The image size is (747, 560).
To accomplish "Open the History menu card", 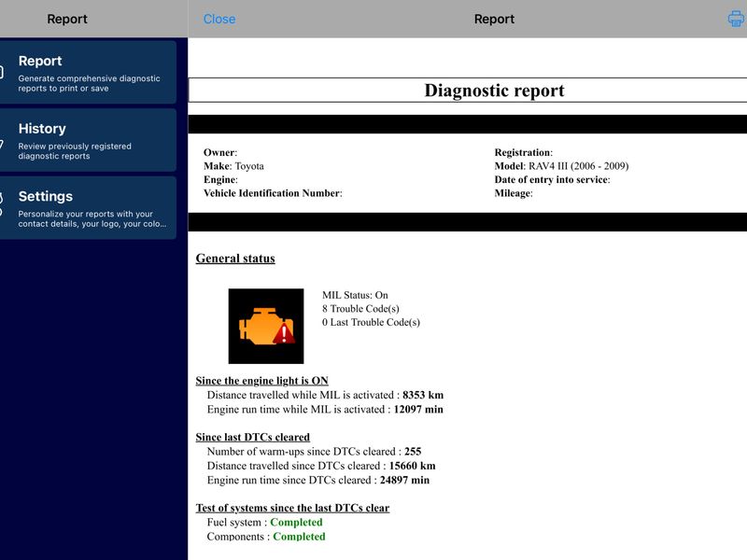I will 88,140.
